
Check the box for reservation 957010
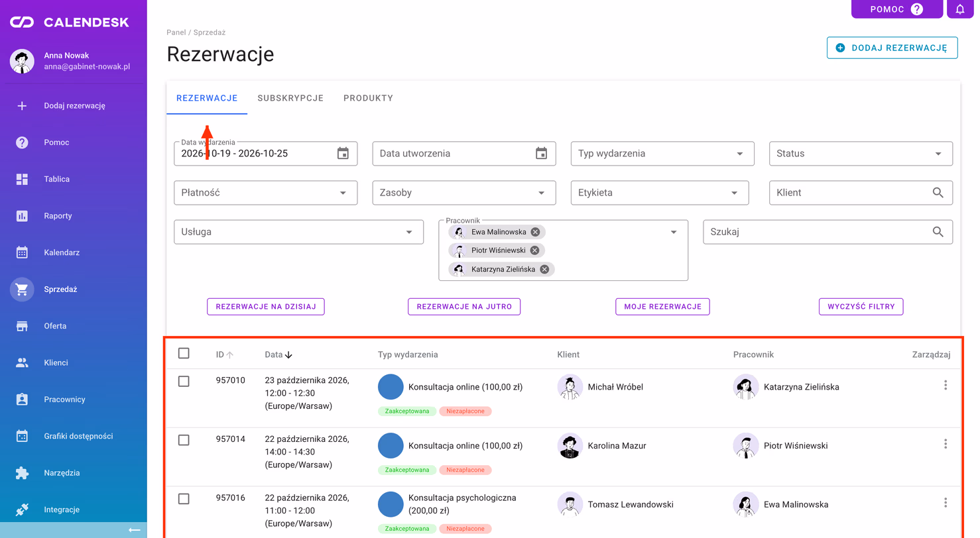(184, 381)
